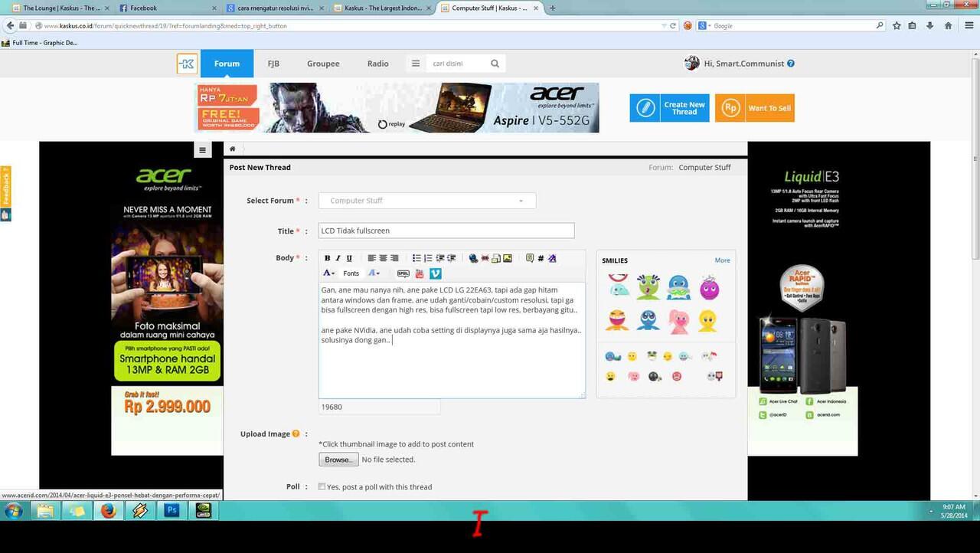The image size is (980, 553).
Task: Click the Upload Image help icon
Action: tap(296, 434)
